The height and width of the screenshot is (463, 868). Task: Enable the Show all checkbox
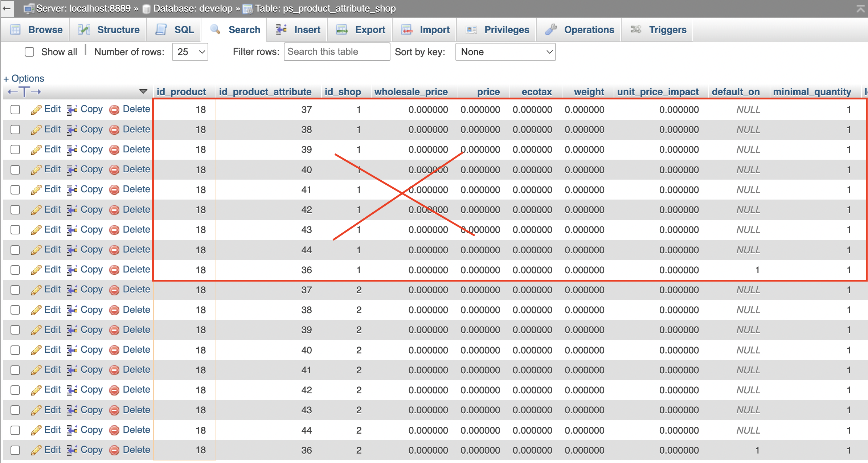coord(29,52)
